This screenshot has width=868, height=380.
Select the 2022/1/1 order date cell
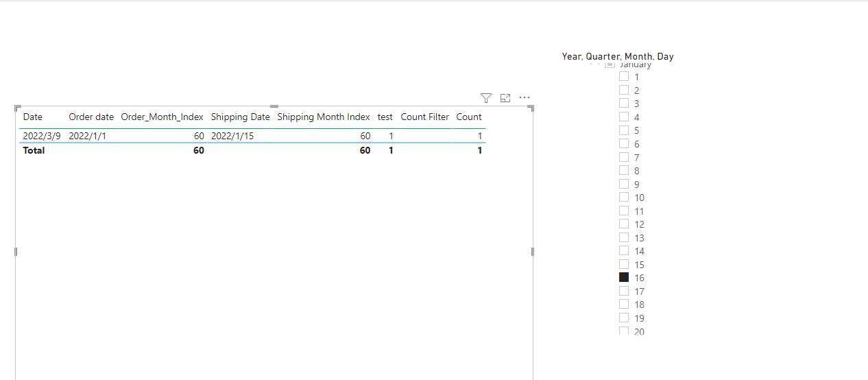tap(87, 136)
